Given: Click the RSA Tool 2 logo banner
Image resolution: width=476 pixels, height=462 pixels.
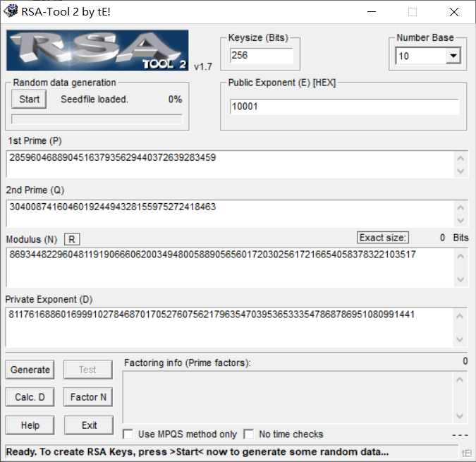Looking at the screenshot, I should [x=97, y=50].
